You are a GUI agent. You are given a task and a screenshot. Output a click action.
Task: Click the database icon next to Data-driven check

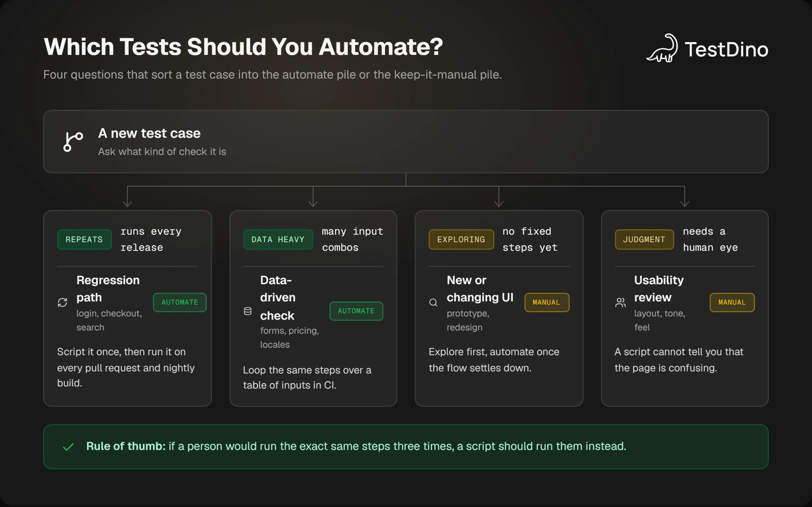247,311
